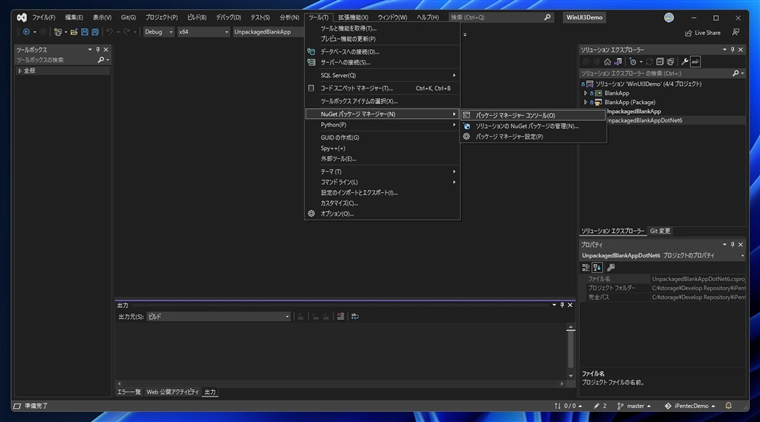Expand the BlankApp project node
Viewport: 760px width, 422px height.
coord(586,93)
